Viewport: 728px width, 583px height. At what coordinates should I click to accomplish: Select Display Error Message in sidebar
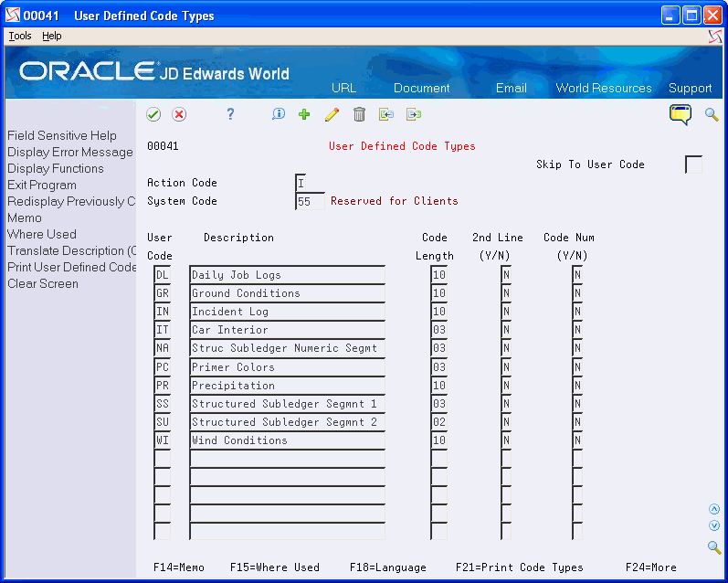(x=70, y=152)
